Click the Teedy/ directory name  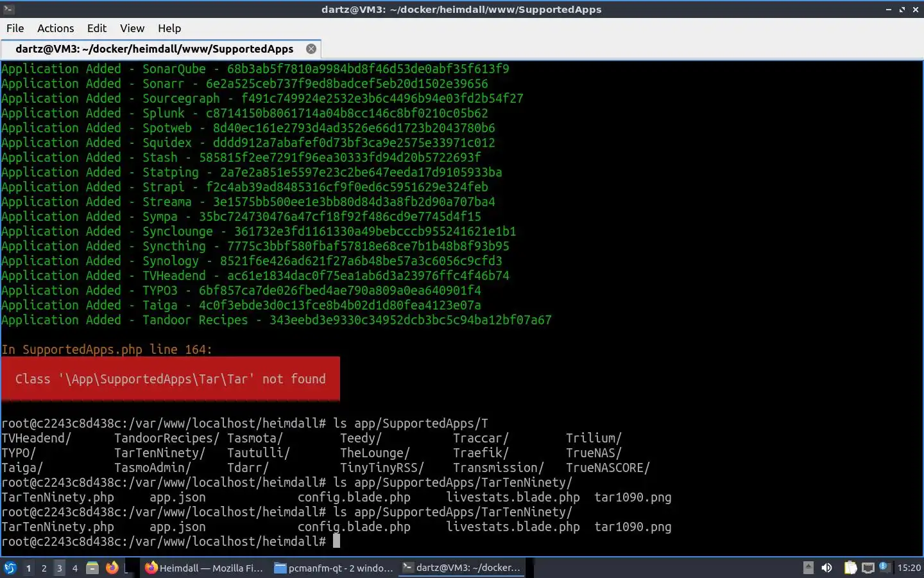tap(361, 438)
